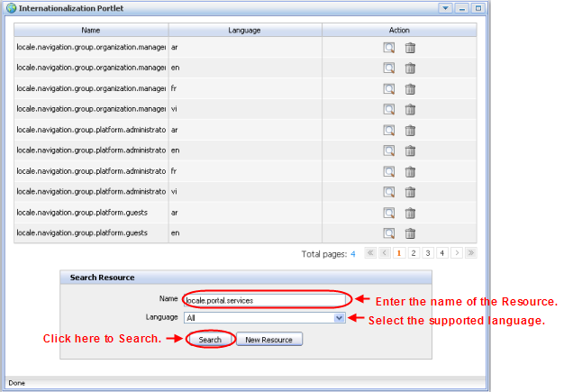Delete the platform administrators 'fr' resource
The image size is (582, 392).
[410, 171]
